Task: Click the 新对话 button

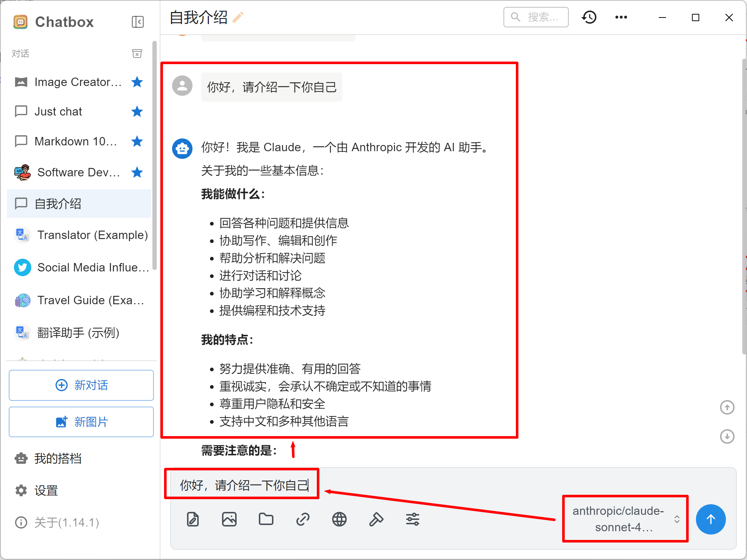Action: [x=81, y=385]
